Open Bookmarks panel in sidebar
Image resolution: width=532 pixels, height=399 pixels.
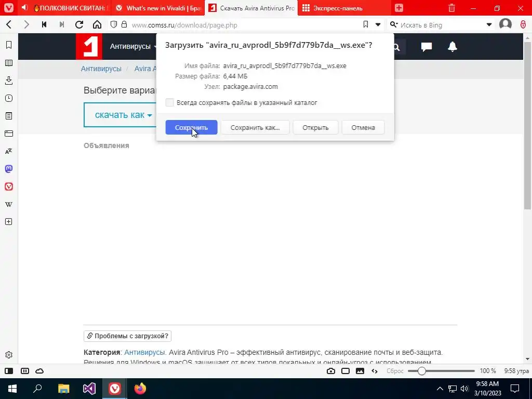[x=9, y=45]
